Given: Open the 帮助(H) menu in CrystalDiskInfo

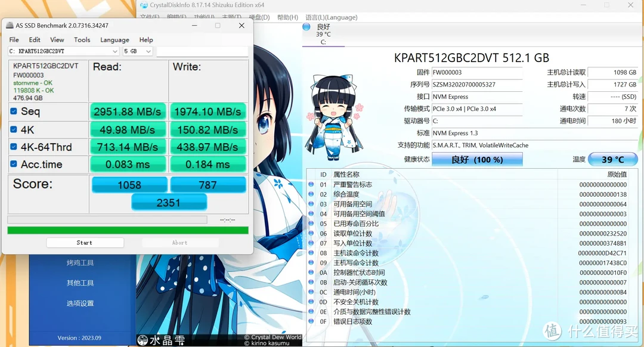Looking at the screenshot, I should tap(287, 17).
